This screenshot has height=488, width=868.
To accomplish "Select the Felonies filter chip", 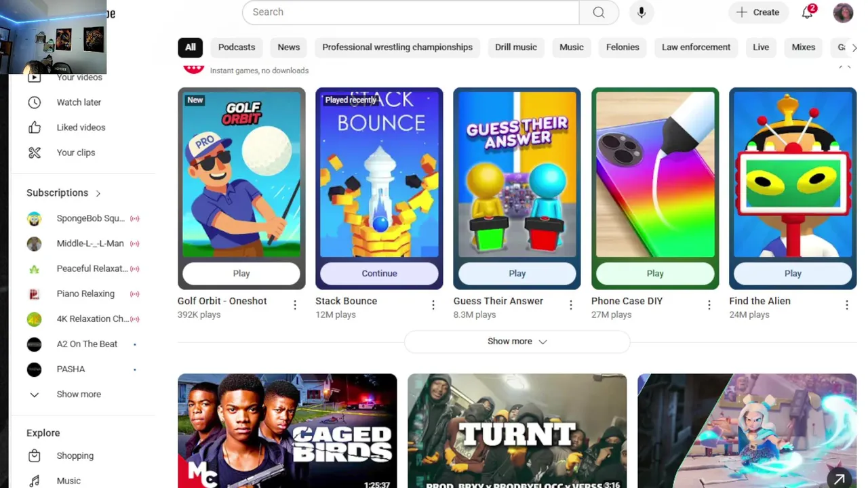I will pyautogui.click(x=623, y=47).
